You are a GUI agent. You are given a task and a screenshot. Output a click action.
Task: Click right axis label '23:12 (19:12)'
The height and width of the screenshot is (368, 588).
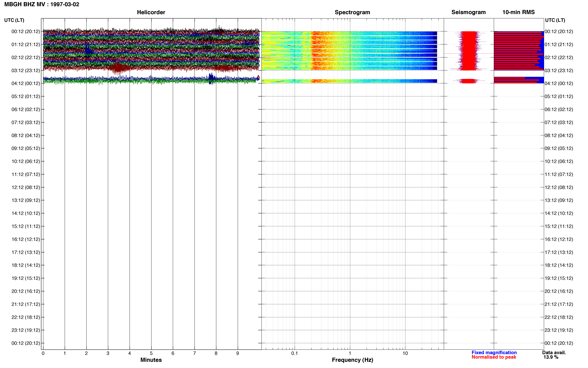coord(559,330)
